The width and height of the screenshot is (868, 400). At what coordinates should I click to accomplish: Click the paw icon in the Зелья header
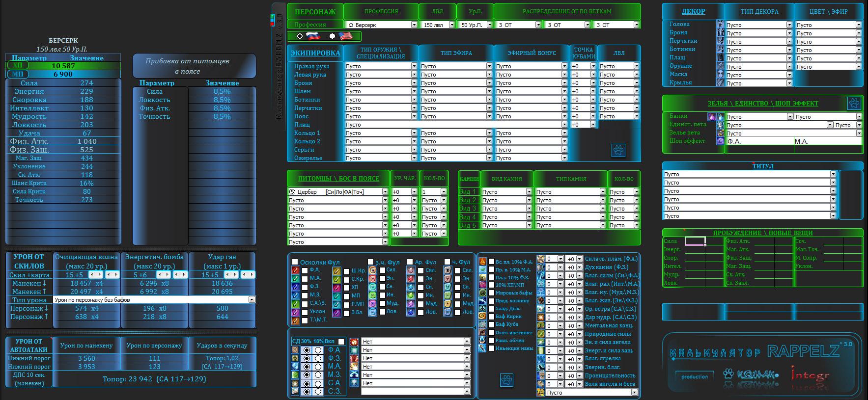(854, 103)
